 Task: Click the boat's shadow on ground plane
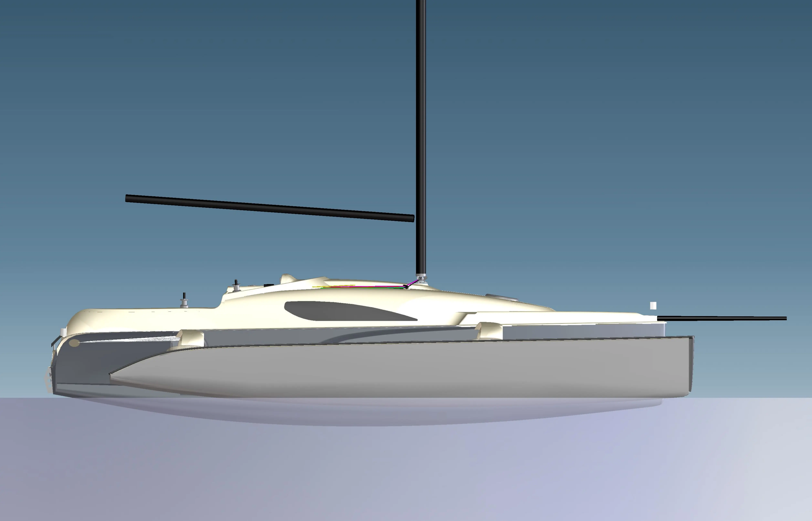372,413
